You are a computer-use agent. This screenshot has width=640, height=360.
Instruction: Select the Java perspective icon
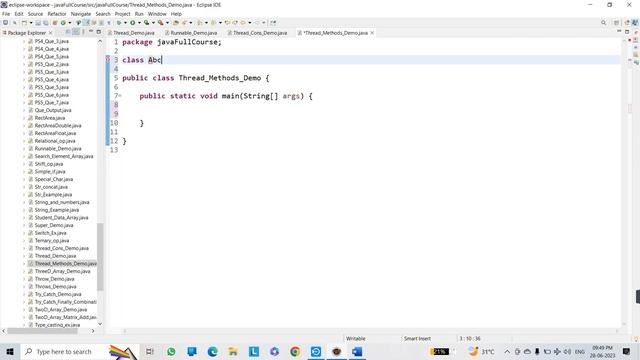click(635, 23)
